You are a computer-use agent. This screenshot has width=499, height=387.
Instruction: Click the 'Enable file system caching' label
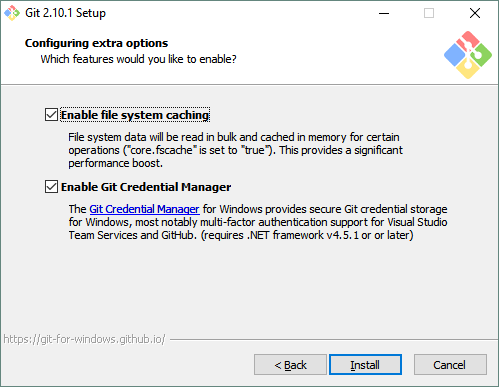tap(135, 115)
